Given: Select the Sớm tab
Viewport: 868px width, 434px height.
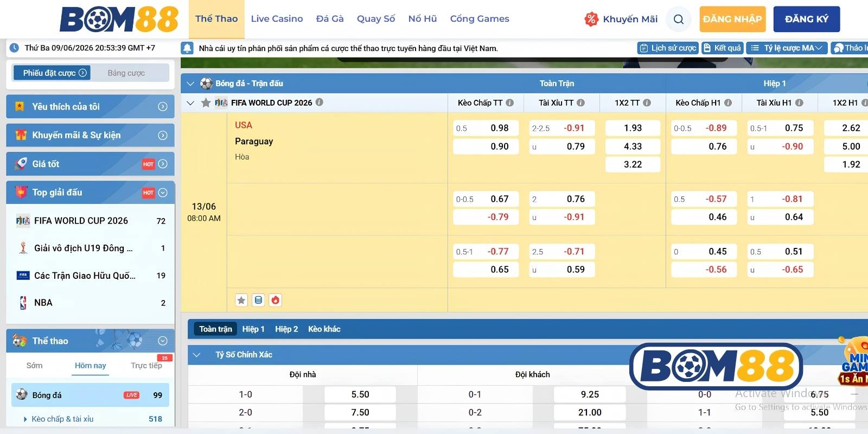Looking at the screenshot, I should [34, 366].
